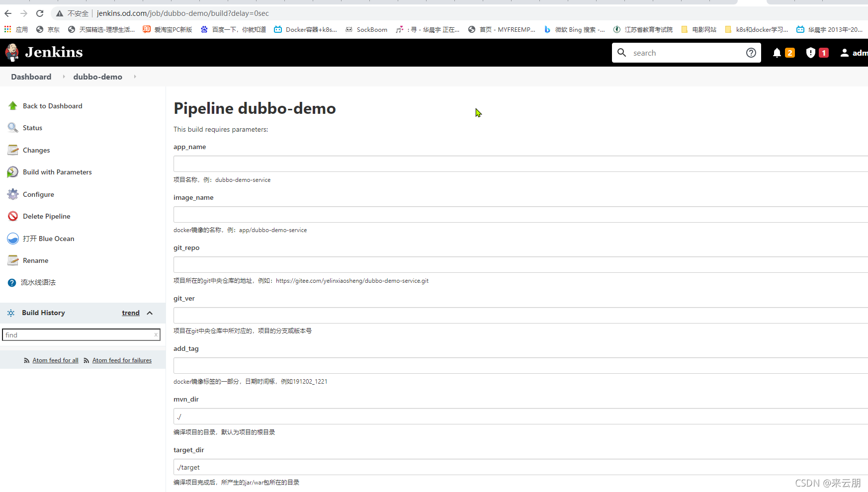The image size is (868, 492).
Task: Click the browser address bar URL
Action: (x=183, y=13)
